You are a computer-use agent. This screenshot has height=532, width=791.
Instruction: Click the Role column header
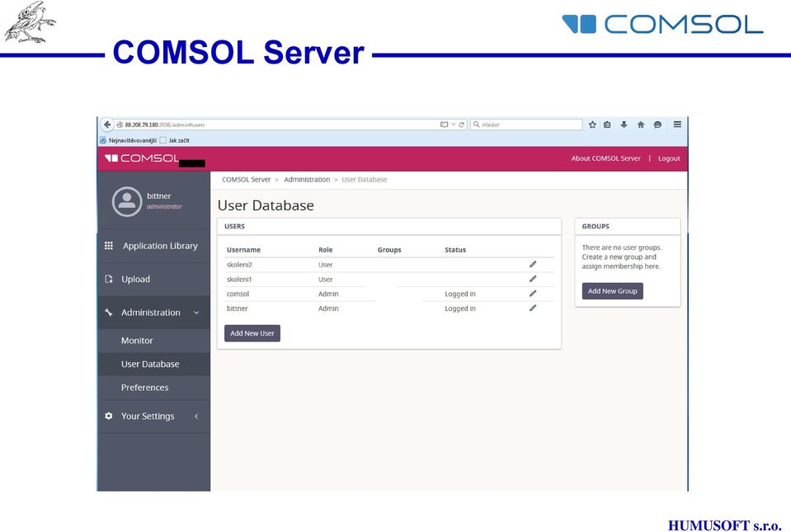coord(325,250)
